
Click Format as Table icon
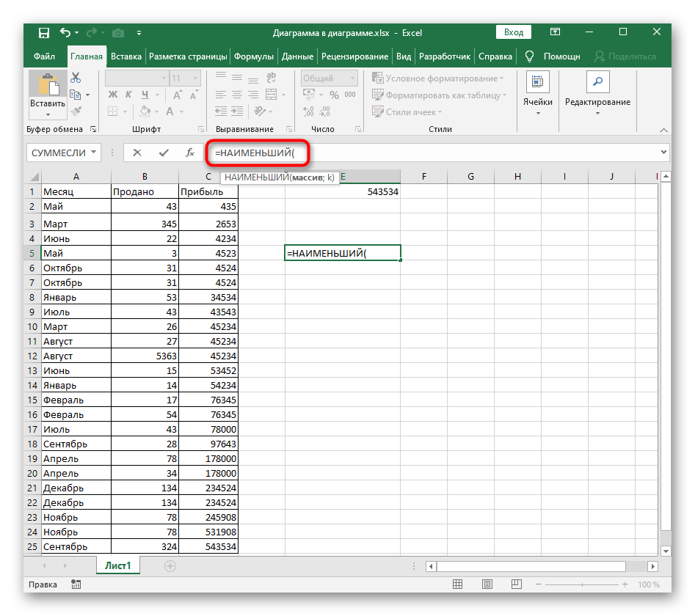coord(378,95)
